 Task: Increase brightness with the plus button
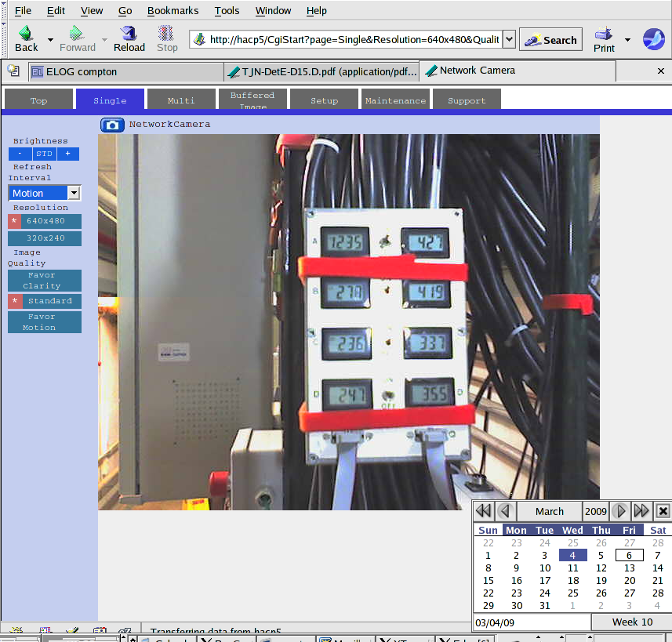pos(67,154)
